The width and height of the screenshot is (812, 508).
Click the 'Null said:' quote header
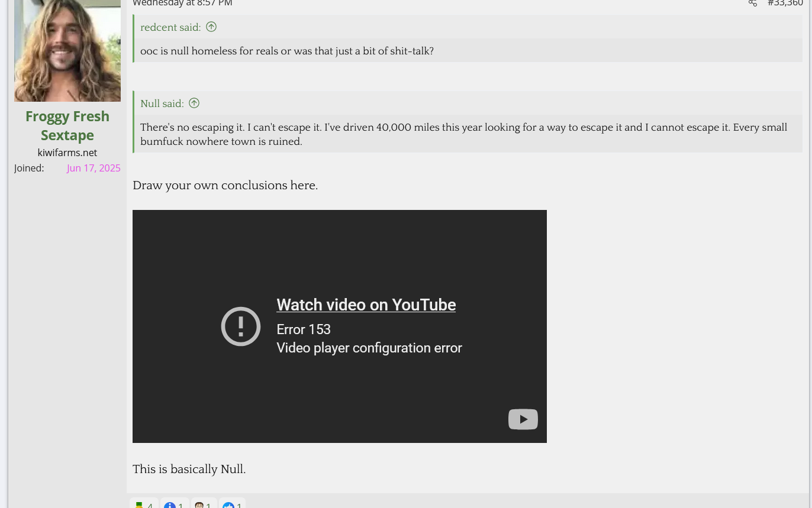pos(162,104)
